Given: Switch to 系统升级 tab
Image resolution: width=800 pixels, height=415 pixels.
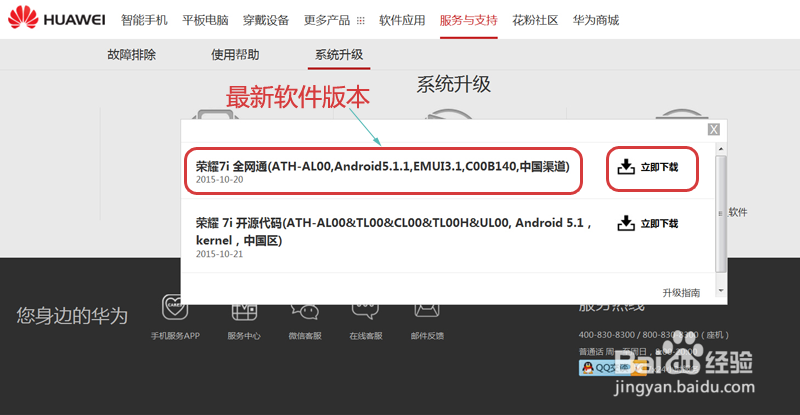Looking at the screenshot, I should click(339, 55).
